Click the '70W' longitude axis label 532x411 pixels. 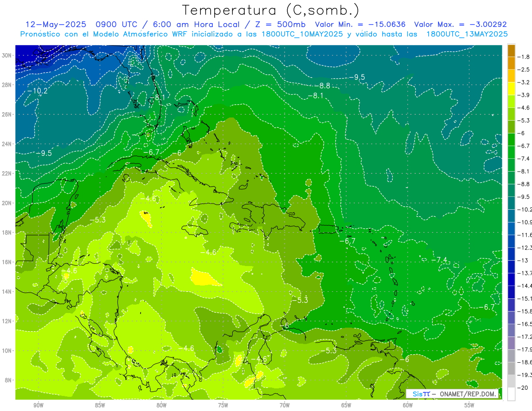pyautogui.click(x=285, y=406)
